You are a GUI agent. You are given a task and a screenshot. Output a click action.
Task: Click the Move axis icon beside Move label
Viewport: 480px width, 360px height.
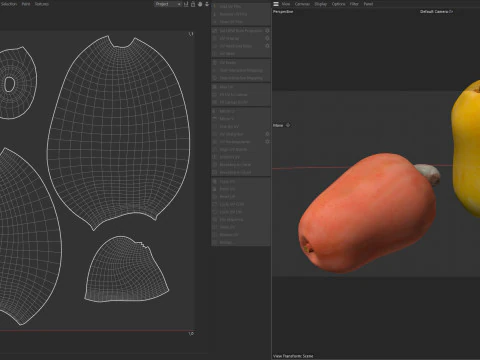pyautogui.click(x=288, y=125)
